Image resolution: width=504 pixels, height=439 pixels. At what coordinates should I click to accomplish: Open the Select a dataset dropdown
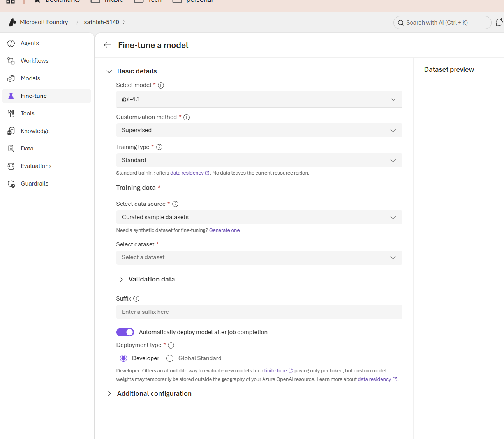tap(259, 258)
